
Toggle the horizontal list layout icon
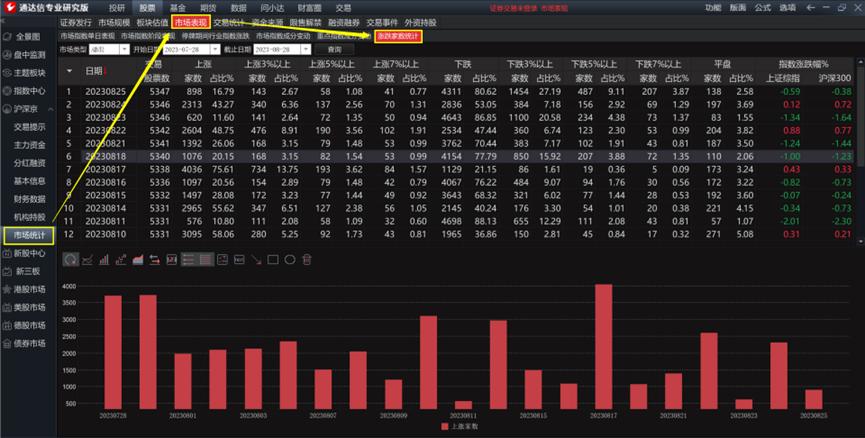click(x=188, y=260)
